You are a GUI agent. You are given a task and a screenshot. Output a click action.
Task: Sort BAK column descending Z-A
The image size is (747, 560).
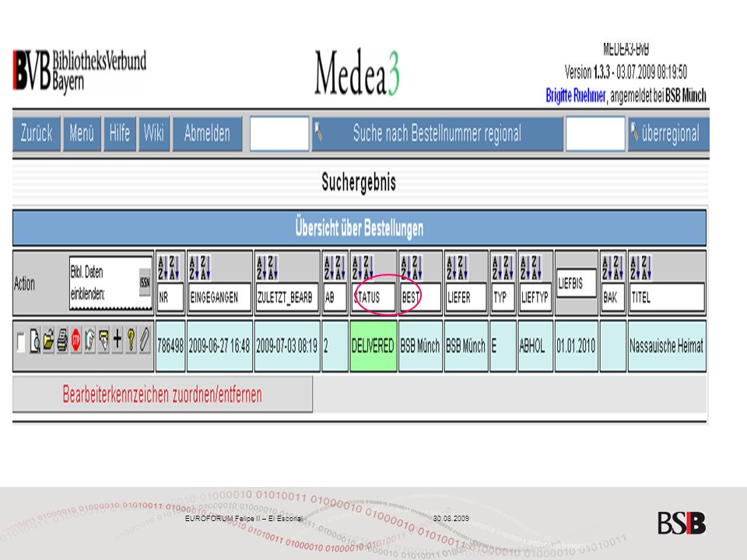click(x=618, y=268)
